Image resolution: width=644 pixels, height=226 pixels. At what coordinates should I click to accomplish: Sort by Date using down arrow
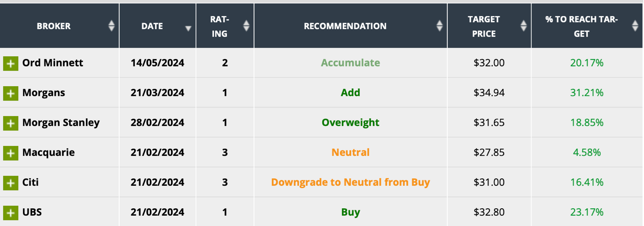tap(188, 28)
